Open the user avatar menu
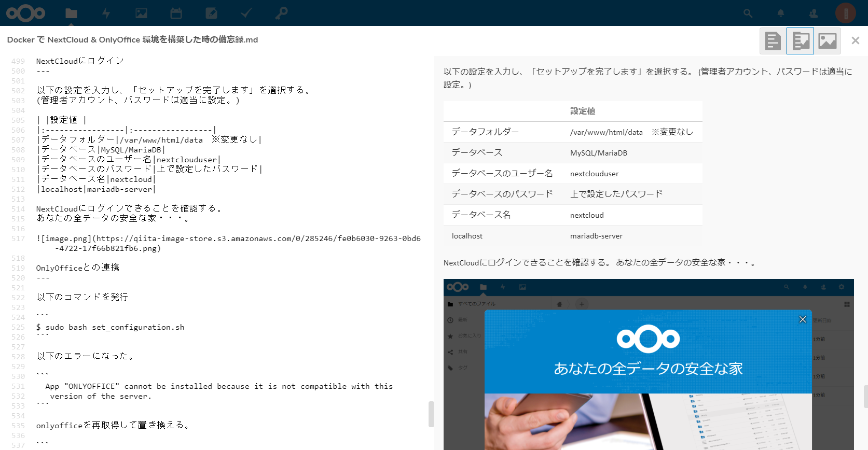 pyautogui.click(x=846, y=13)
